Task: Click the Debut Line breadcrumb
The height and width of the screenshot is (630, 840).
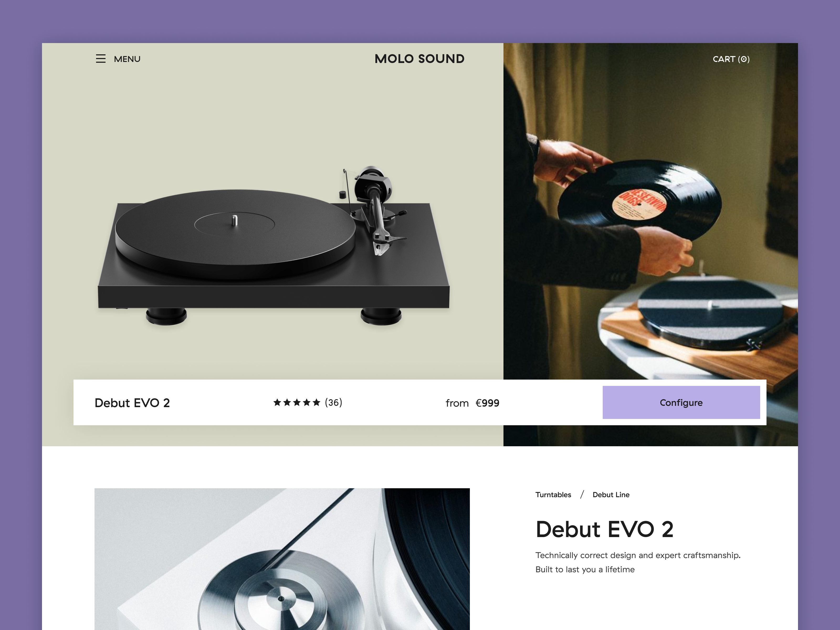Action: pyautogui.click(x=611, y=495)
